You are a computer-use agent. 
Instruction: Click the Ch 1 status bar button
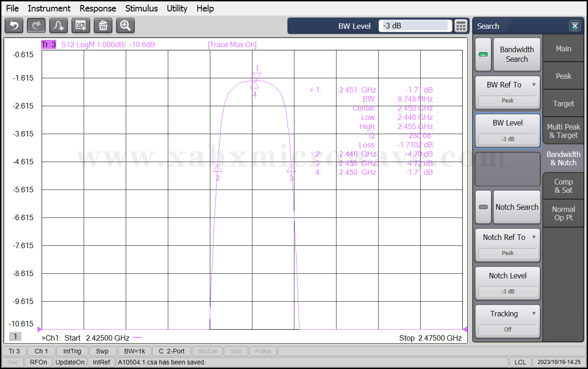coord(41,351)
